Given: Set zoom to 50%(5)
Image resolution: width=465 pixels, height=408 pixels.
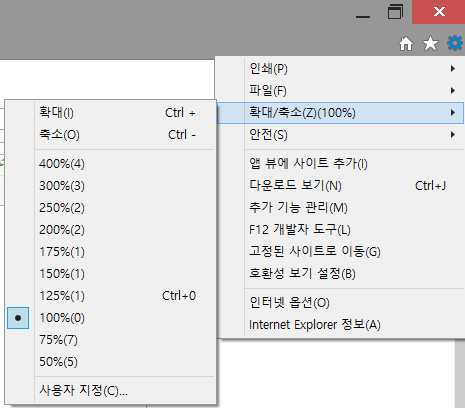Looking at the screenshot, I should [x=110, y=362].
